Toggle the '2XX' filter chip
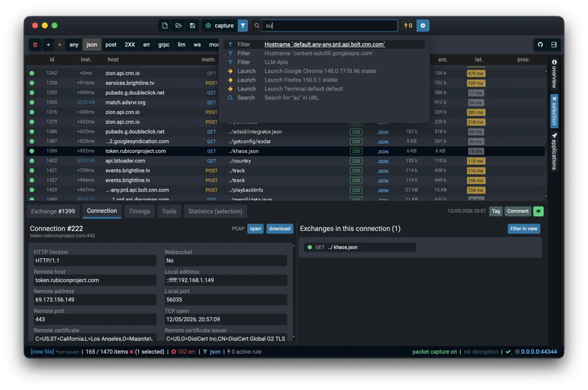 (130, 45)
